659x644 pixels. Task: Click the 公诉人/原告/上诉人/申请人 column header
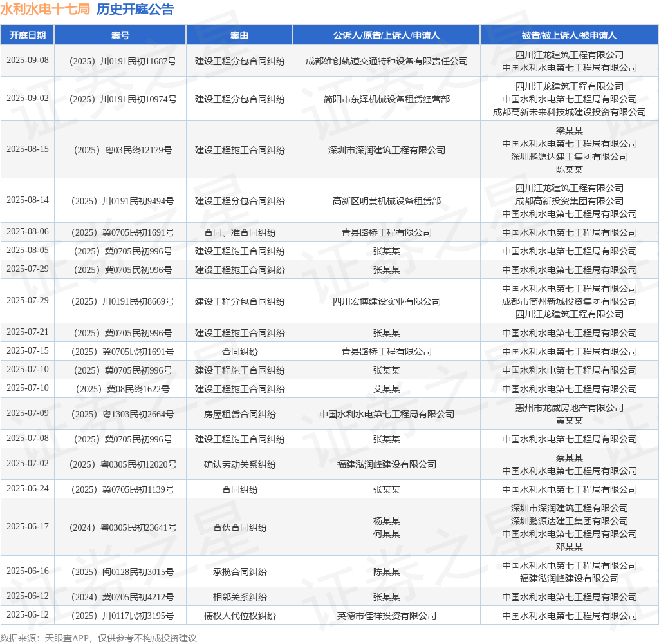[x=386, y=35]
